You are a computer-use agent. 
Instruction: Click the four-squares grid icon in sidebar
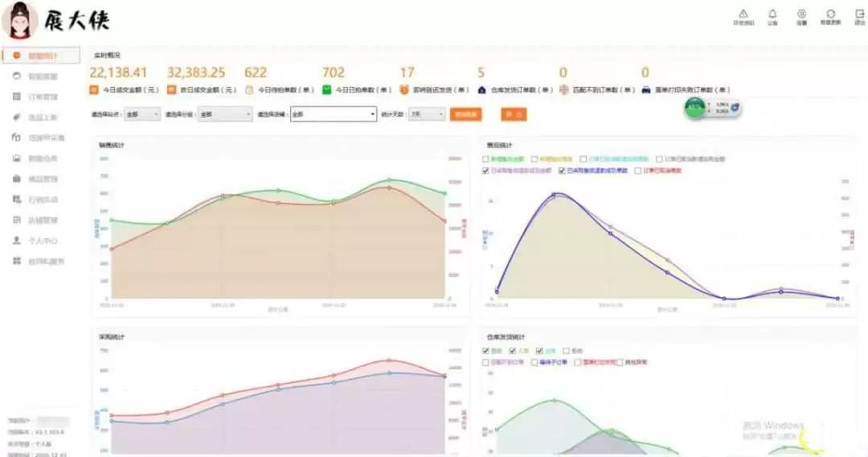(x=17, y=261)
